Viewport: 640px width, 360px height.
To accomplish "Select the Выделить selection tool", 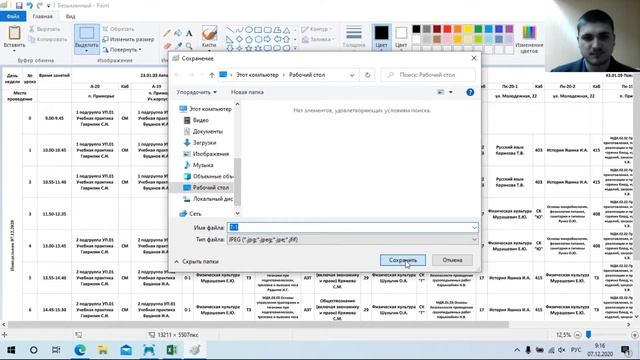I will pos(87,39).
